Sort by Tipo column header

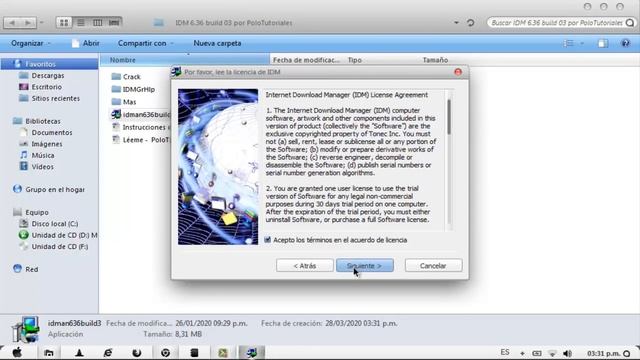click(x=355, y=60)
